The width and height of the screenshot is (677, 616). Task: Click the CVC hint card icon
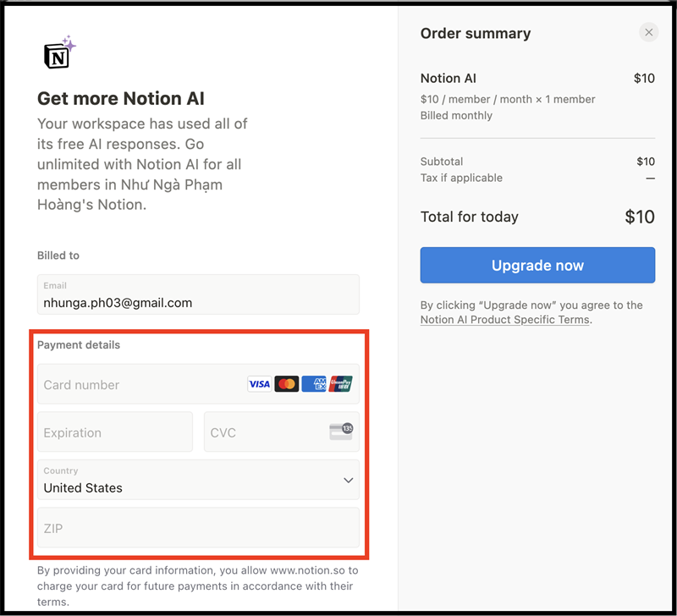tap(341, 432)
